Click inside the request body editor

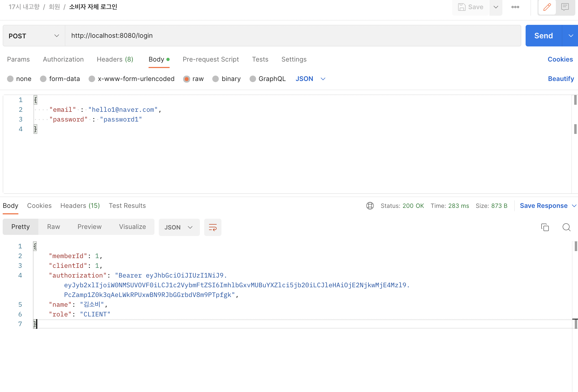(287, 144)
